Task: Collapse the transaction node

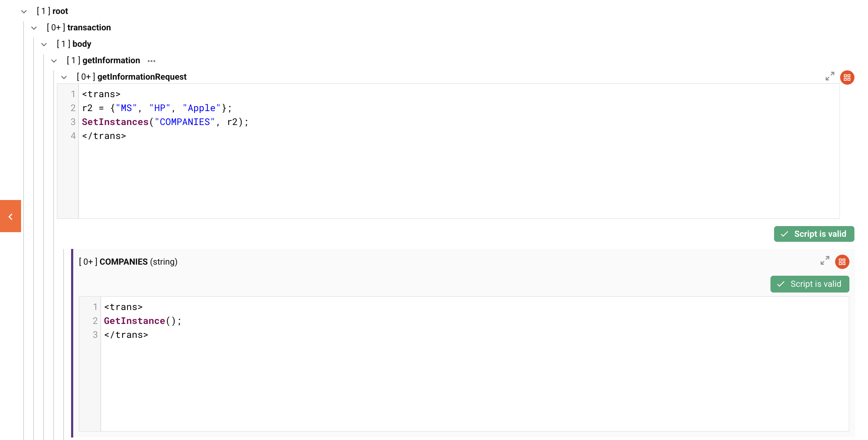Action: point(34,28)
